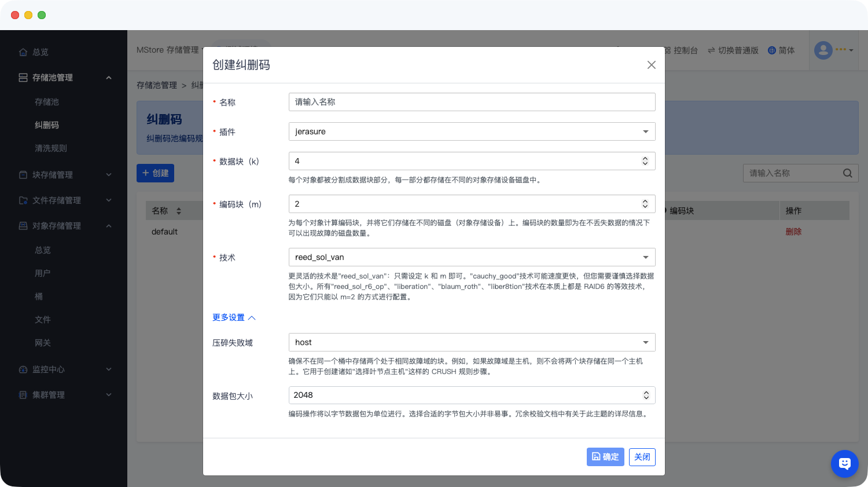
Task: Click the 确定 confirm button
Action: pyautogui.click(x=605, y=457)
